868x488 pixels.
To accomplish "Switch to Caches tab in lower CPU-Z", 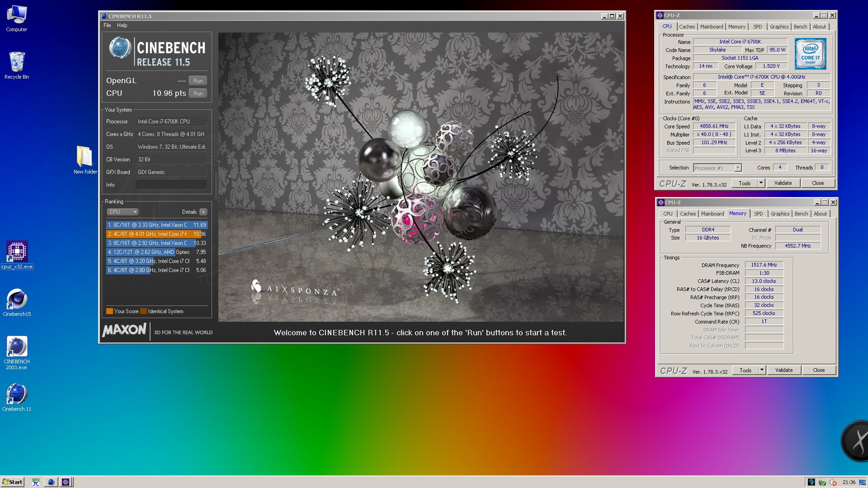I will (688, 214).
